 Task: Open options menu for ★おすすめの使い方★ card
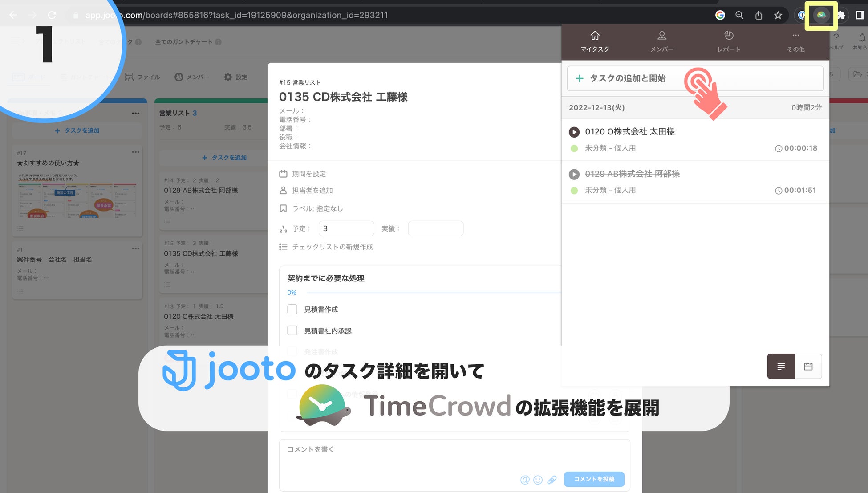click(135, 152)
